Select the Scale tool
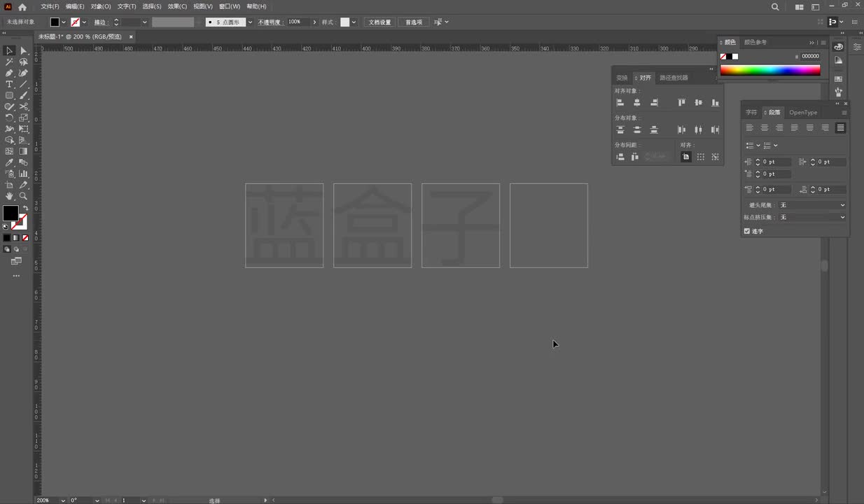 point(23,118)
